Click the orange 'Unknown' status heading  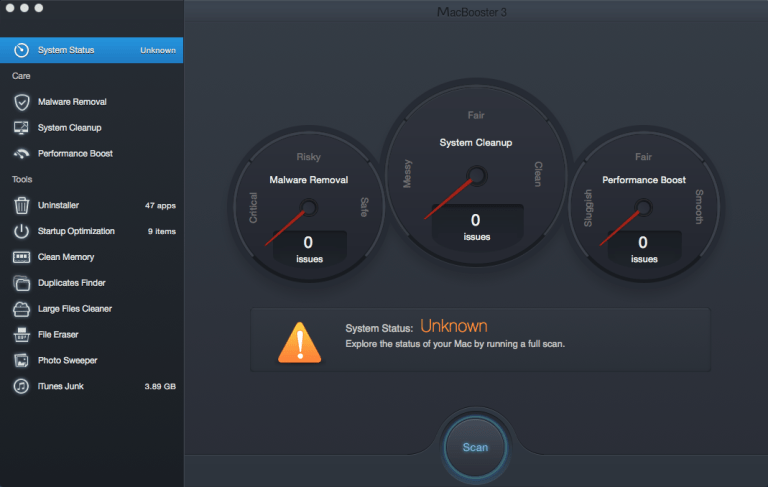[x=454, y=326]
